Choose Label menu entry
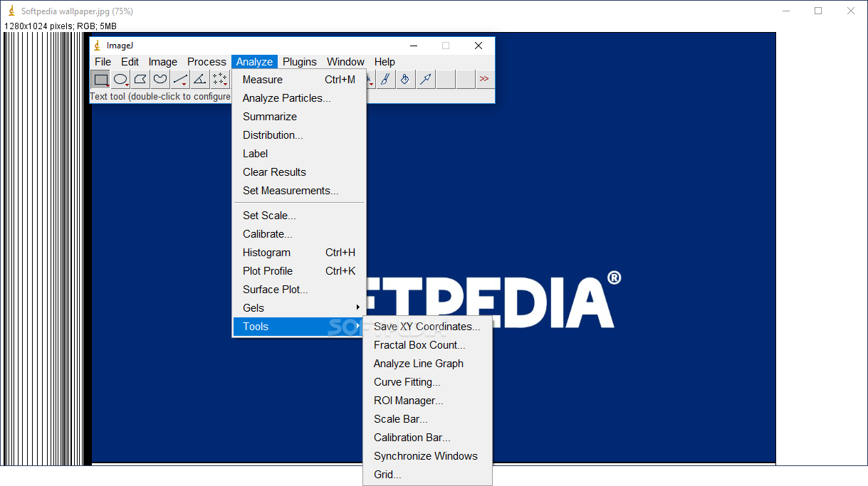 tap(299, 154)
